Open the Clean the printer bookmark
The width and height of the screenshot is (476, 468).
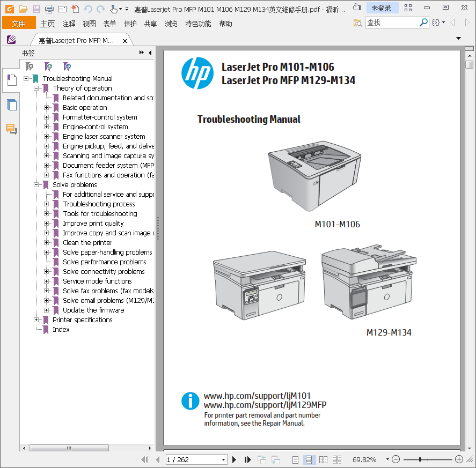pos(87,243)
